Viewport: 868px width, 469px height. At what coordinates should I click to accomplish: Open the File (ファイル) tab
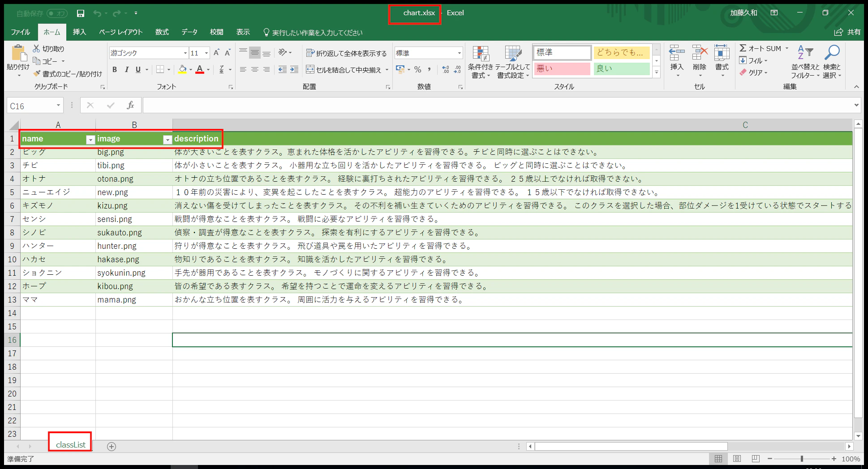(x=21, y=32)
